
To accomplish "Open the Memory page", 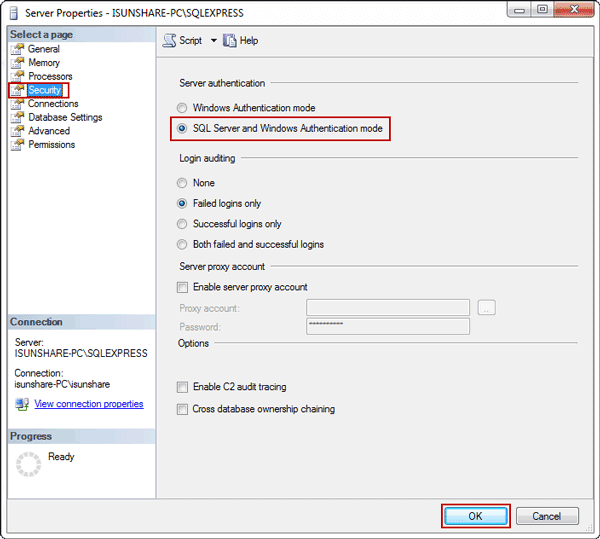I will [44, 62].
